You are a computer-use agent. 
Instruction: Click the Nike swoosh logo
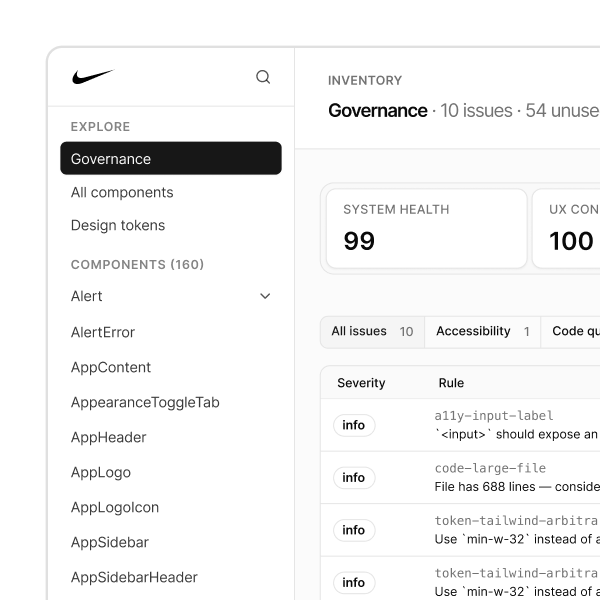pos(93,77)
